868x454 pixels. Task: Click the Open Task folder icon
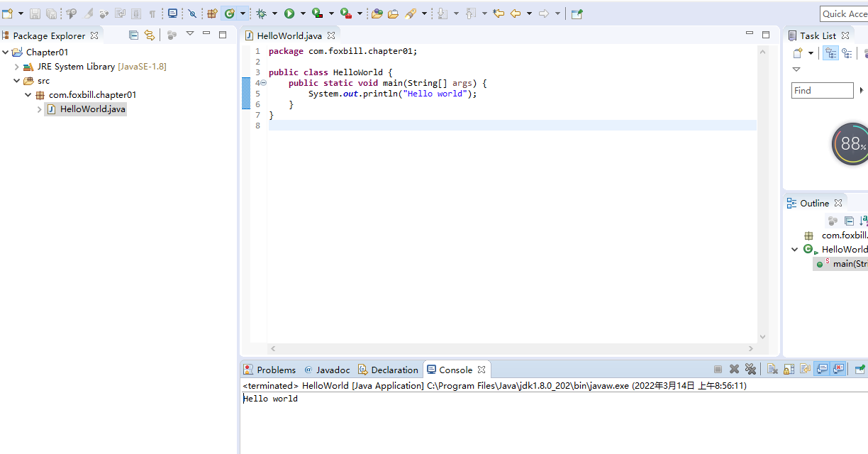pyautogui.click(x=393, y=13)
